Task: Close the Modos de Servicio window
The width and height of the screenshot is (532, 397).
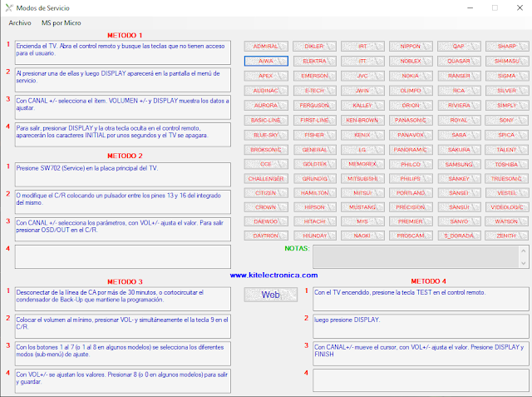Action: pyautogui.click(x=520, y=7)
